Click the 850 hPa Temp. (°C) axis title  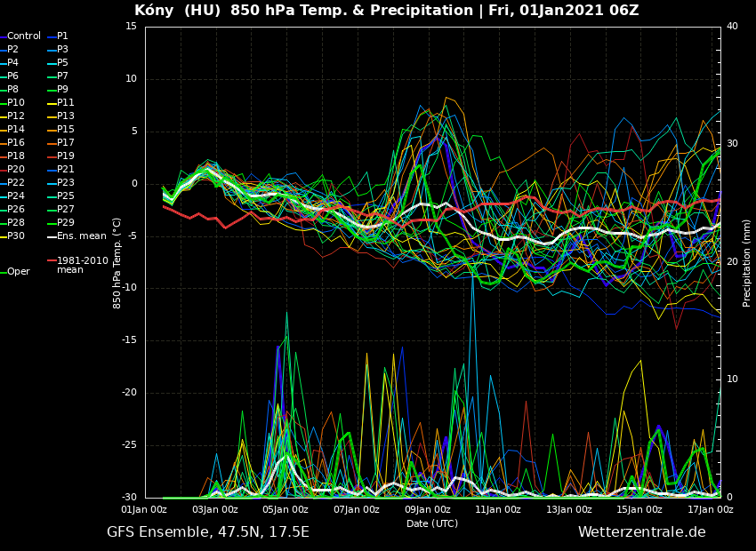pyautogui.click(x=117, y=263)
